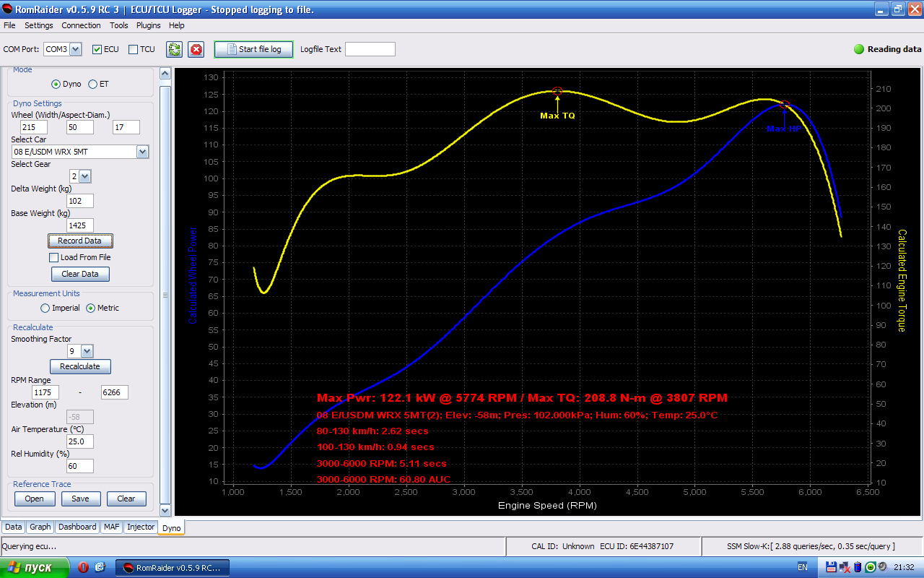Enable the Load From File checkbox

click(x=53, y=257)
